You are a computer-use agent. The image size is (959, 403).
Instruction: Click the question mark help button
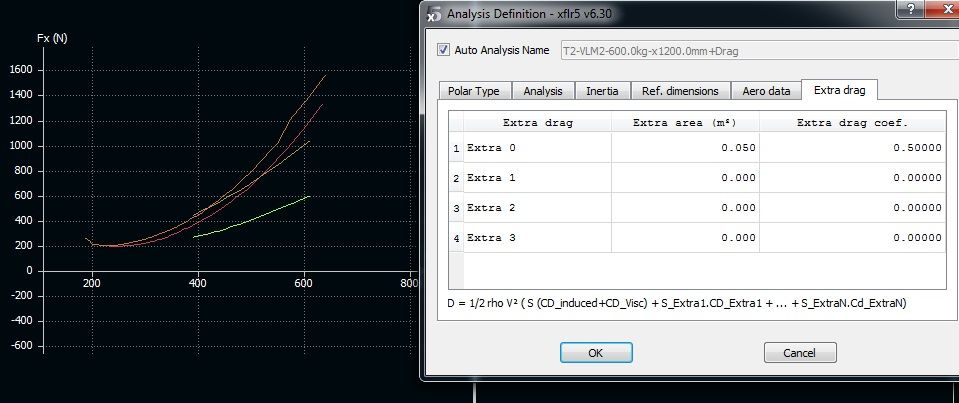click(x=910, y=9)
